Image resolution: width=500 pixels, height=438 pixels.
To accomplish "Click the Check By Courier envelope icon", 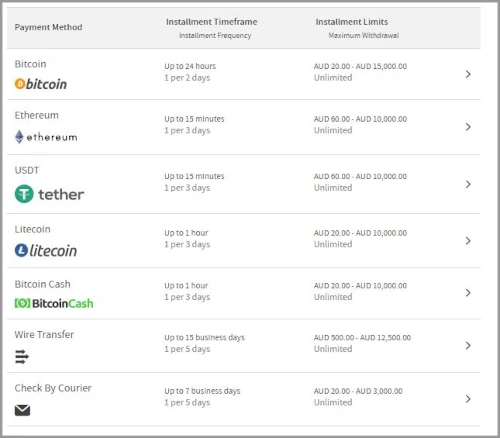I will 22,410.
